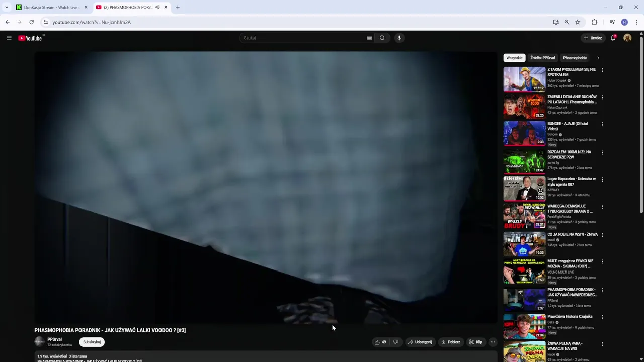Open the account avatar menu
Viewport: 644px width, 362px height.
(627, 38)
